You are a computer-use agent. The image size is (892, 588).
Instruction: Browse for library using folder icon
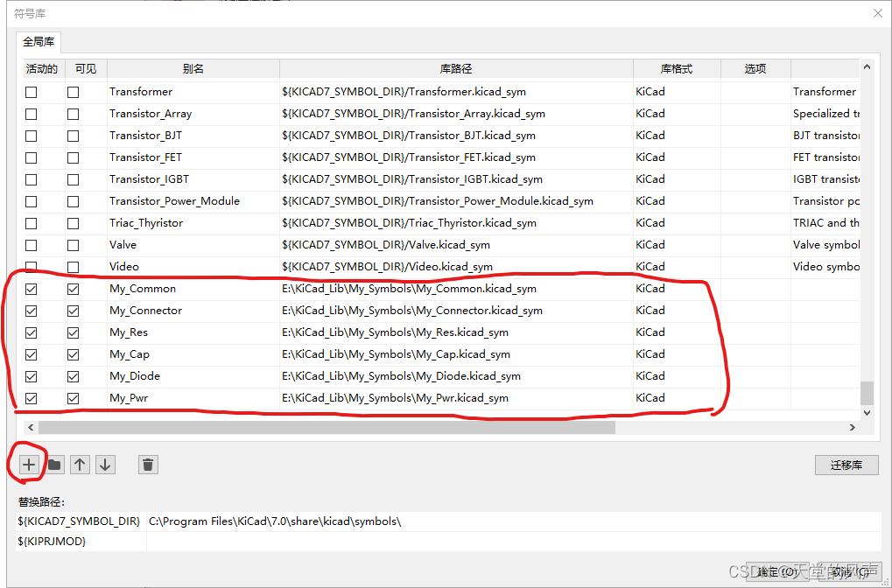pos(54,465)
